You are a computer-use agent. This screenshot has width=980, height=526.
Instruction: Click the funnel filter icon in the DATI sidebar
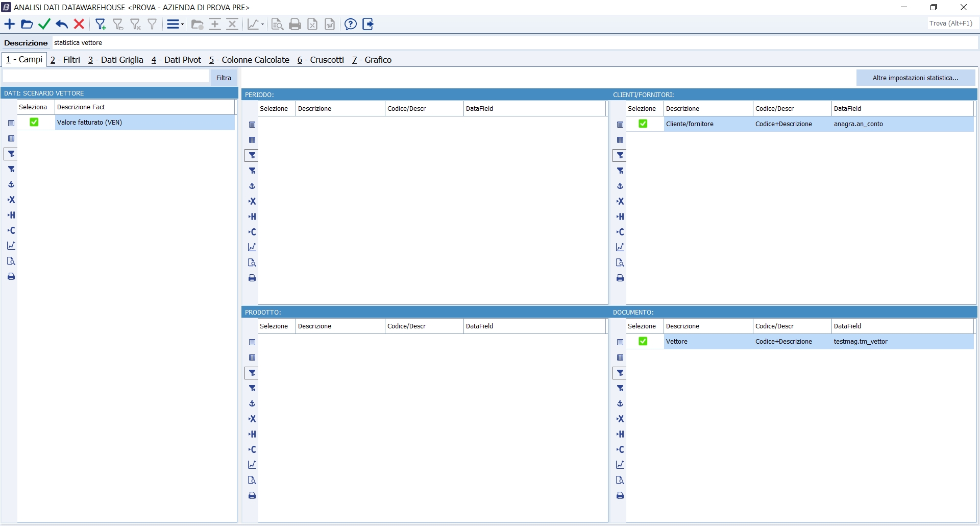(x=11, y=154)
